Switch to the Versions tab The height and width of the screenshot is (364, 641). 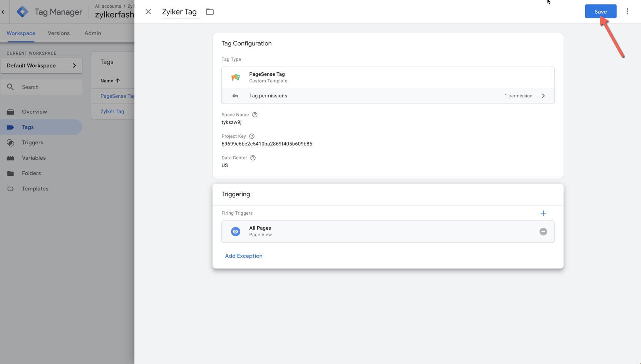59,33
